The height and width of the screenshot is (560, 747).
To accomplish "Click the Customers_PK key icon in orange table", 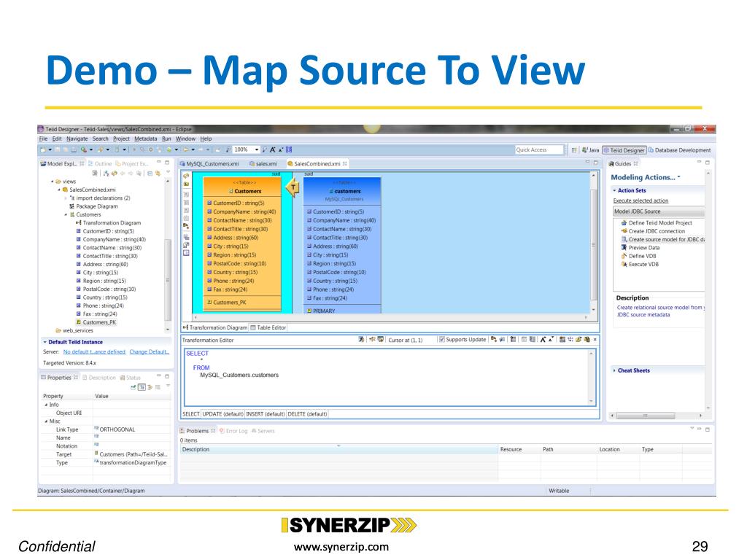I will pos(209,302).
